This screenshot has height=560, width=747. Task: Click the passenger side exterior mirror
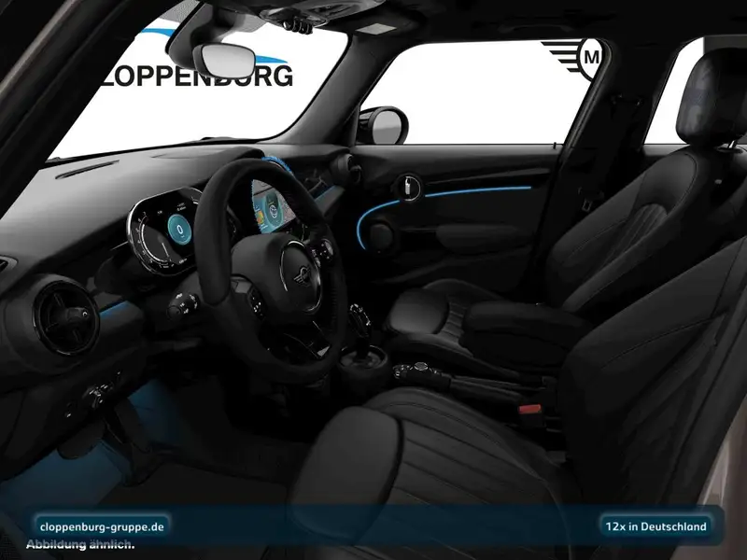(x=384, y=124)
